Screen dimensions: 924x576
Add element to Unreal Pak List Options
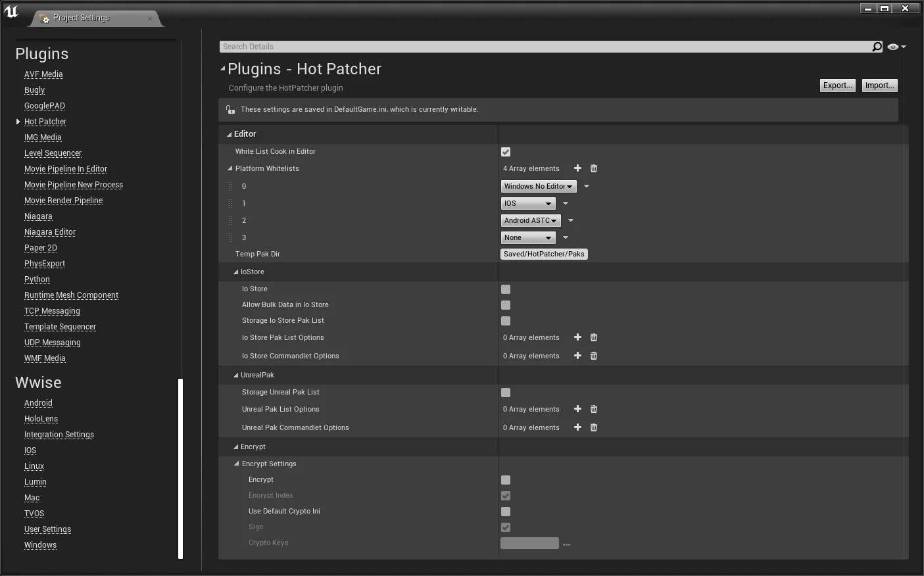pos(577,409)
